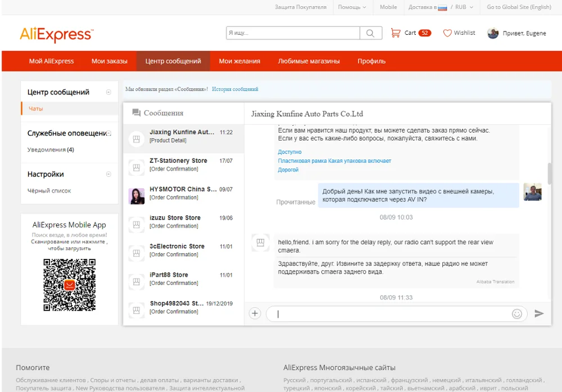Open Любимые магазины tab
Screen dimensions: 562x392
[309, 61]
